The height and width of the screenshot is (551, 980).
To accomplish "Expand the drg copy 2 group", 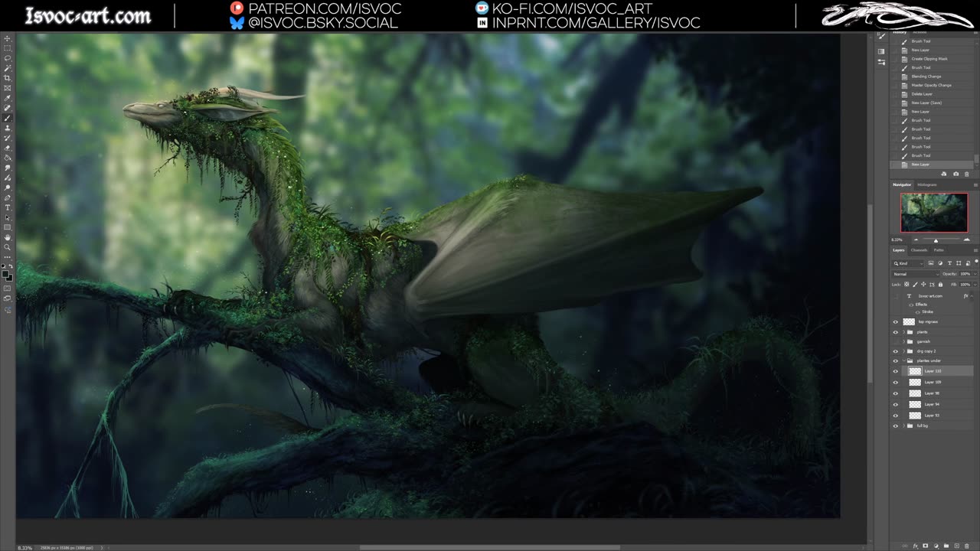I will pyautogui.click(x=904, y=351).
